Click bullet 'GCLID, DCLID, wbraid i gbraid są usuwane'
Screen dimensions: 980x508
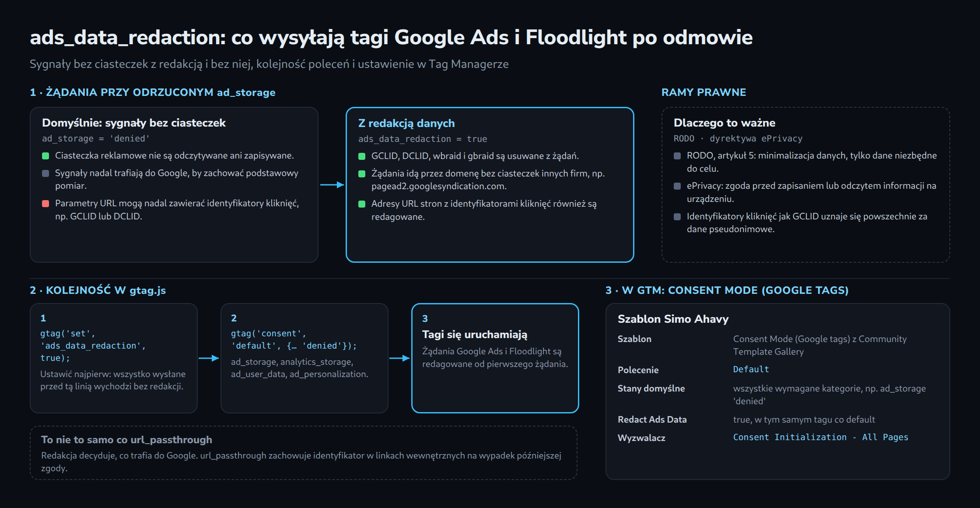pos(475,156)
